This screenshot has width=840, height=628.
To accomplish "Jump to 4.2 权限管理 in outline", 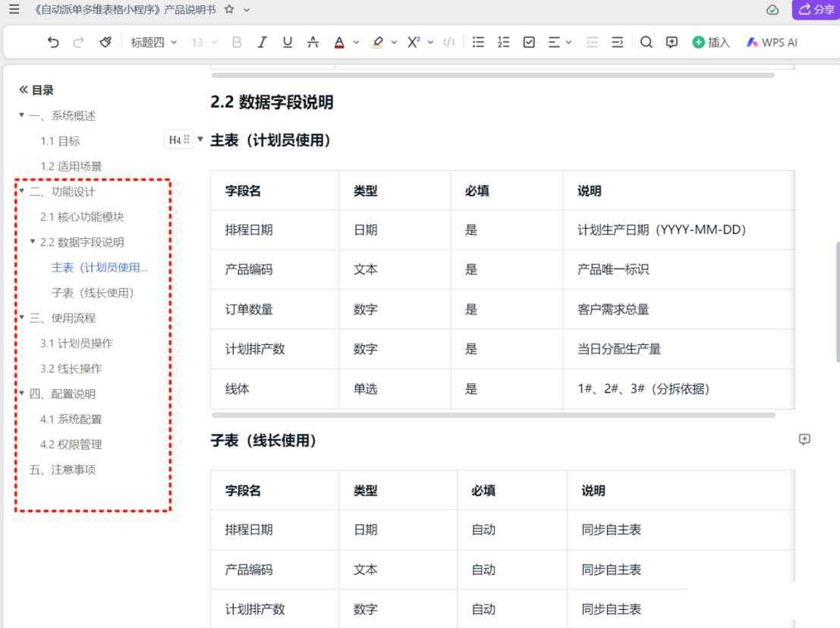I will (x=71, y=444).
